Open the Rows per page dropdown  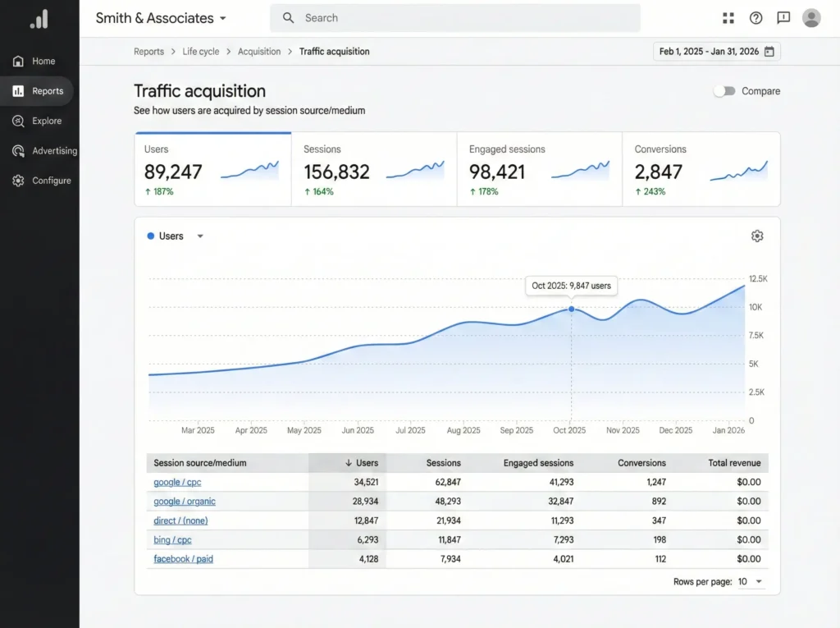tap(750, 581)
